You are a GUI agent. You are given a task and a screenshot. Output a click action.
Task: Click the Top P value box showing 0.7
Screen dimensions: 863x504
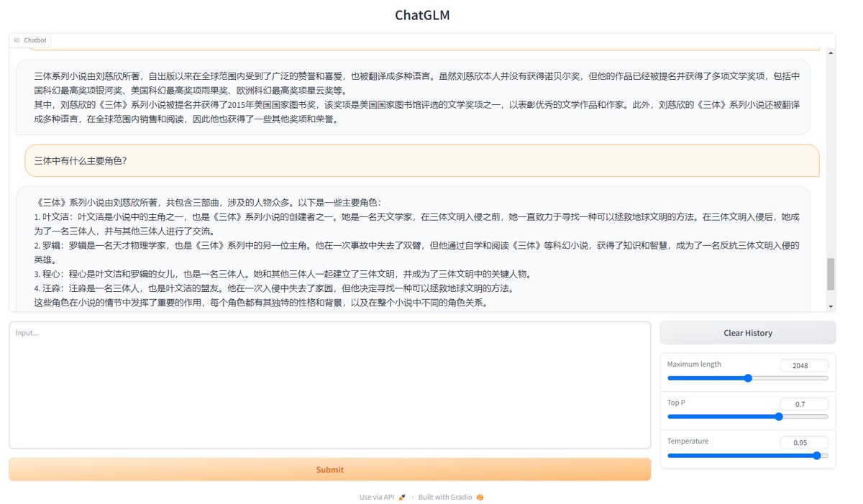pyautogui.click(x=804, y=404)
